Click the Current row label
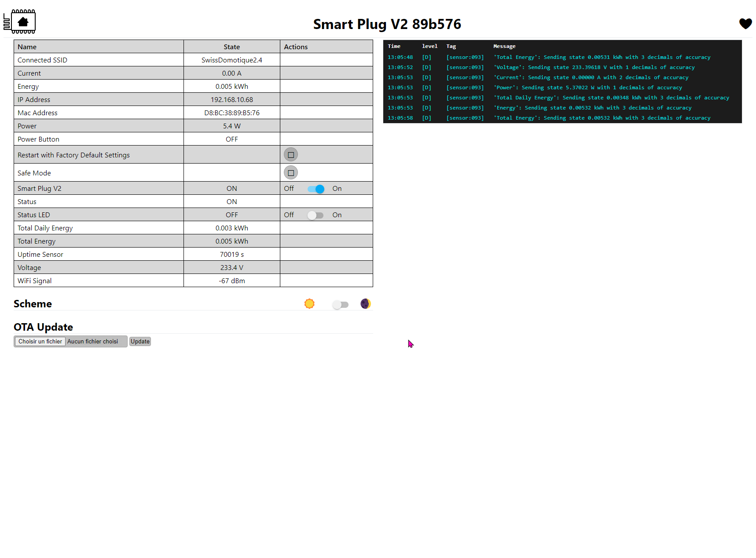Screen dimensions: 756x558 [x=29, y=73]
